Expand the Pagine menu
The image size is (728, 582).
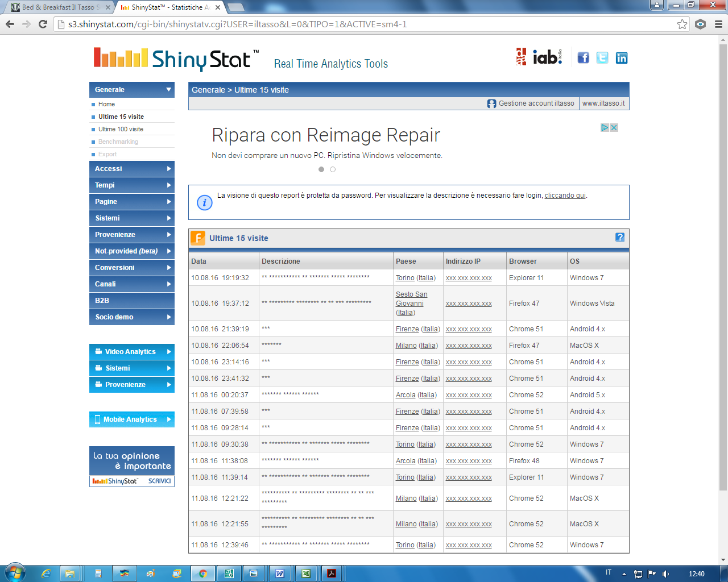pos(132,202)
